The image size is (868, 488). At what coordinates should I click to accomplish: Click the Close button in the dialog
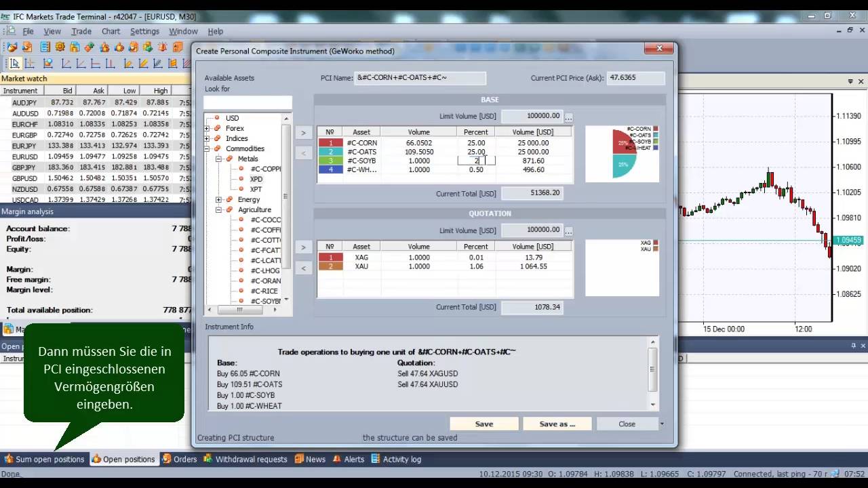627,424
